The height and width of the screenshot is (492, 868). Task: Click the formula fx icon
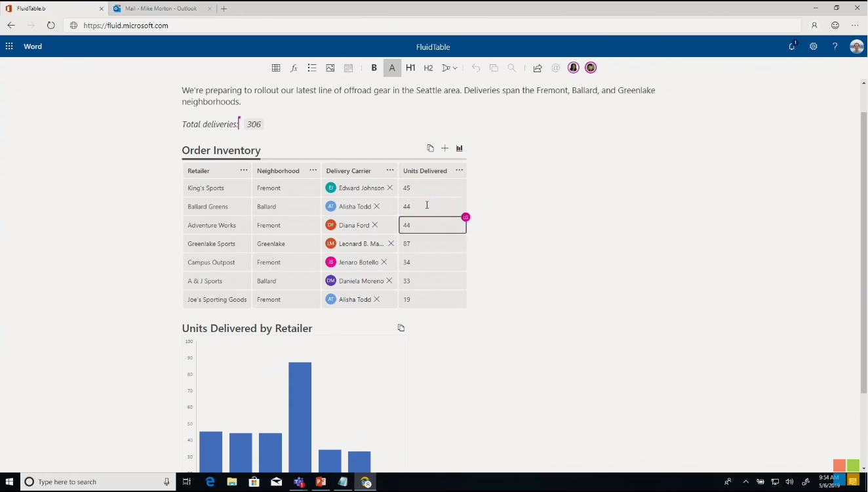pyautogui.click(x=294, y=68)
